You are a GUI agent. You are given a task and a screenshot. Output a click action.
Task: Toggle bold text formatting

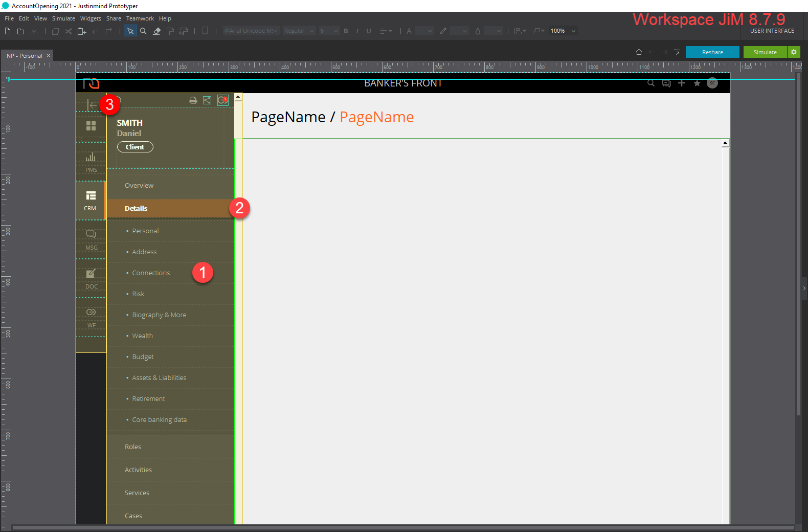[x=346, y=31]
